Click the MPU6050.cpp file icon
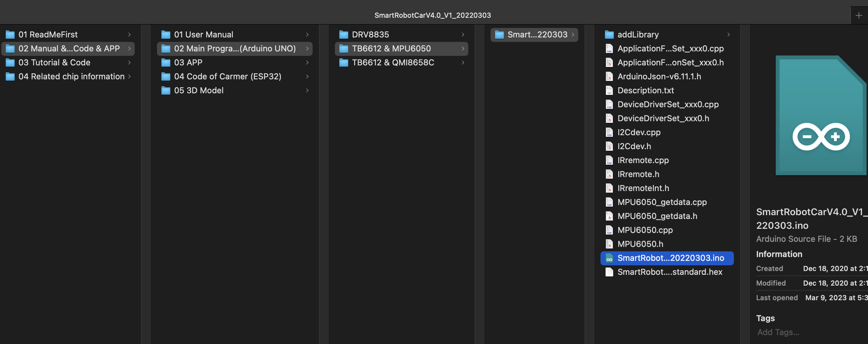Image resolution: width=868 pixels, height=344 pixels. (x=609, y=230)
